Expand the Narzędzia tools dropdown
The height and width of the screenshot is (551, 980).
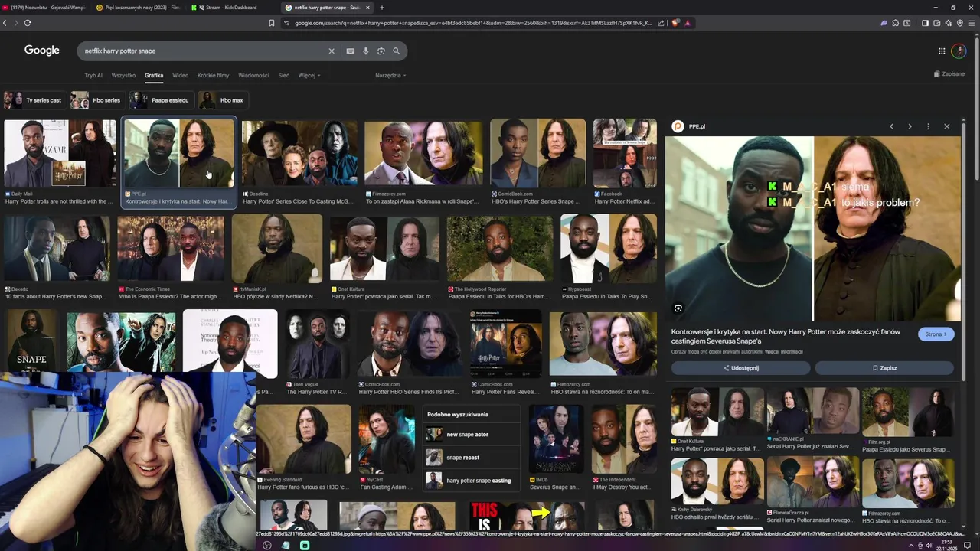point(390,75)
